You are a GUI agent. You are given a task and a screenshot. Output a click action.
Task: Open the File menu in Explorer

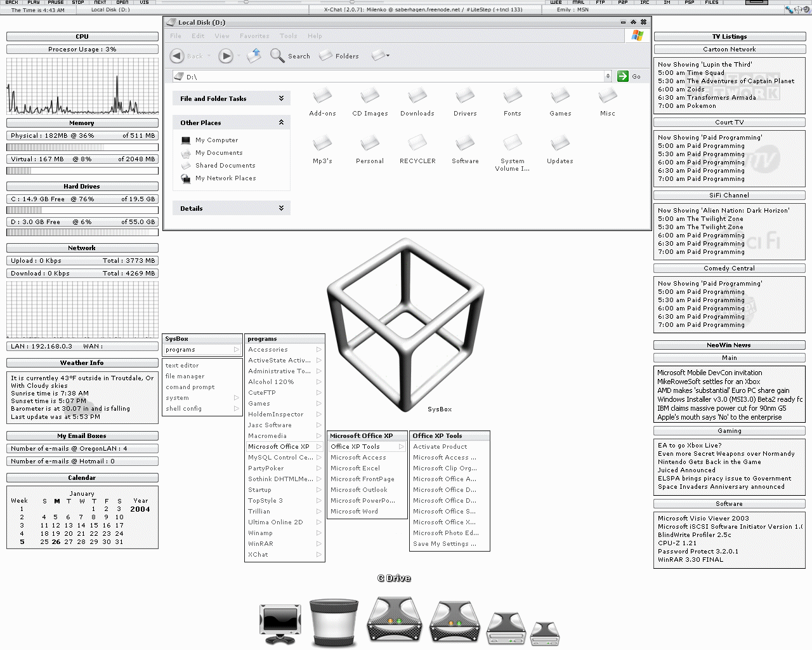pos(176,36)
